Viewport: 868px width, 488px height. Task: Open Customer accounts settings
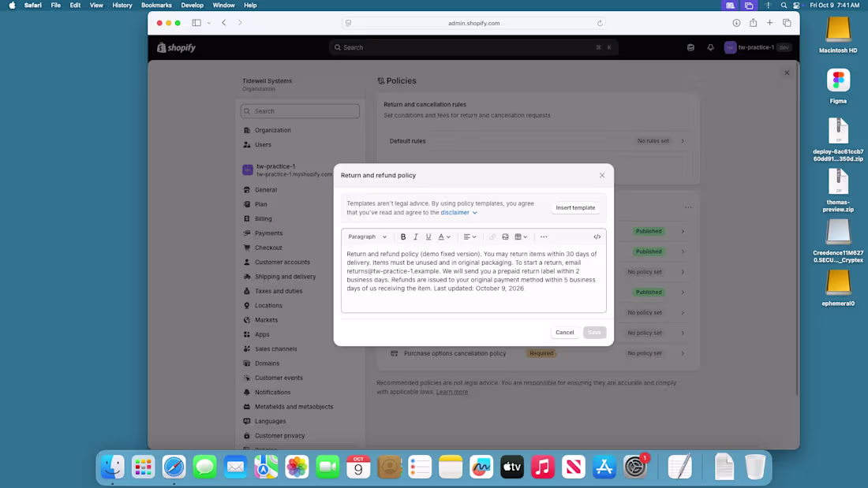282,263
